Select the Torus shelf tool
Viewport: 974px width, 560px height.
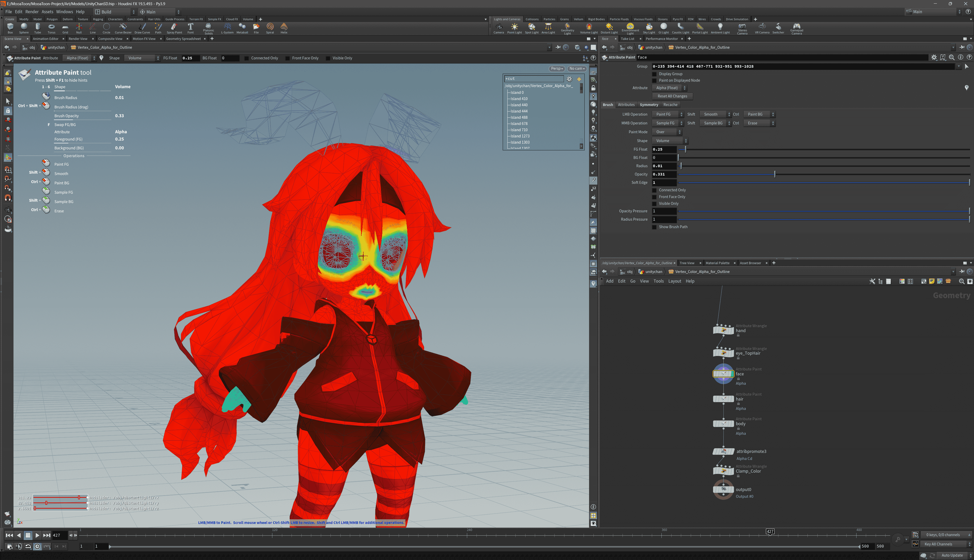pos(51,28)
